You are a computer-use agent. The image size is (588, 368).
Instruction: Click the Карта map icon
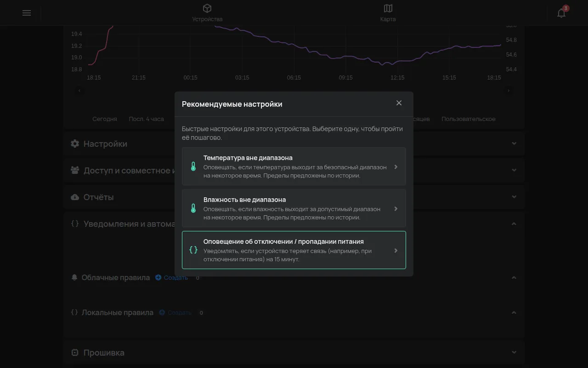388,8
